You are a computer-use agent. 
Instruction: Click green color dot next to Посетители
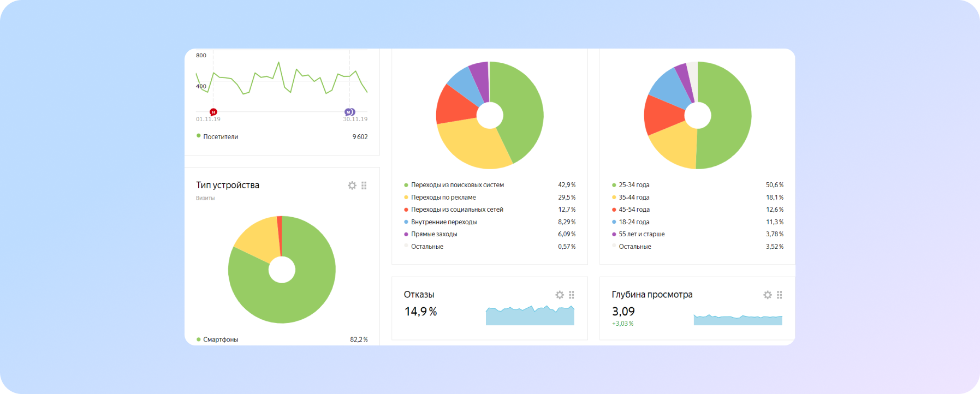tap(199, 136)
